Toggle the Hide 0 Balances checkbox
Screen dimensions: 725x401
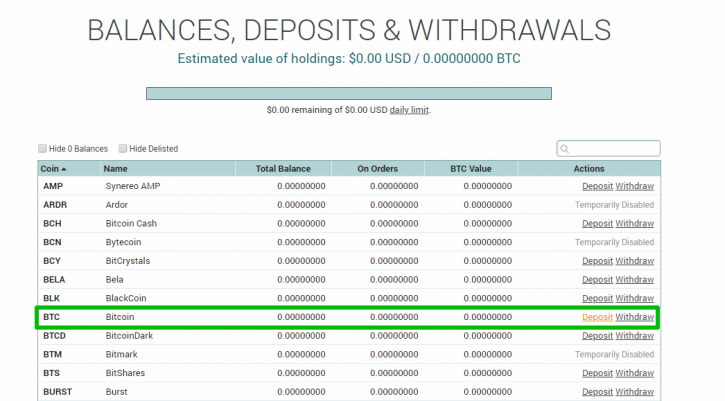coord(43,148)
